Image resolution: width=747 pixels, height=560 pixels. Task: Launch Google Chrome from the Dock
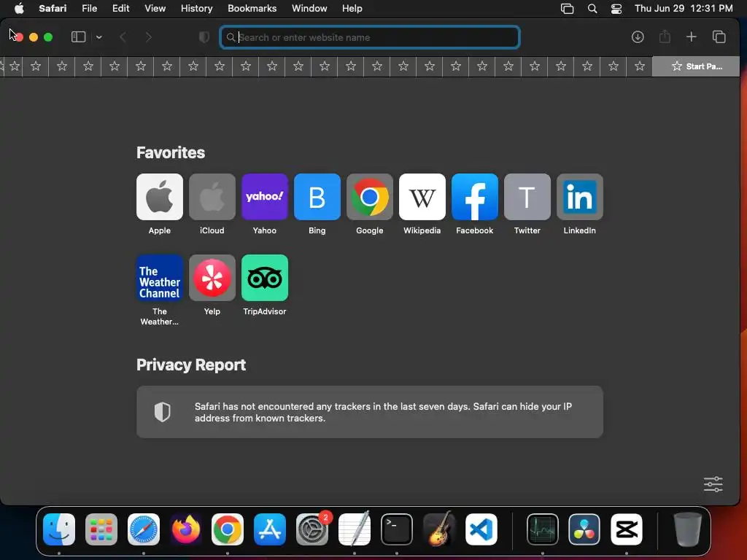pos(228,529)
